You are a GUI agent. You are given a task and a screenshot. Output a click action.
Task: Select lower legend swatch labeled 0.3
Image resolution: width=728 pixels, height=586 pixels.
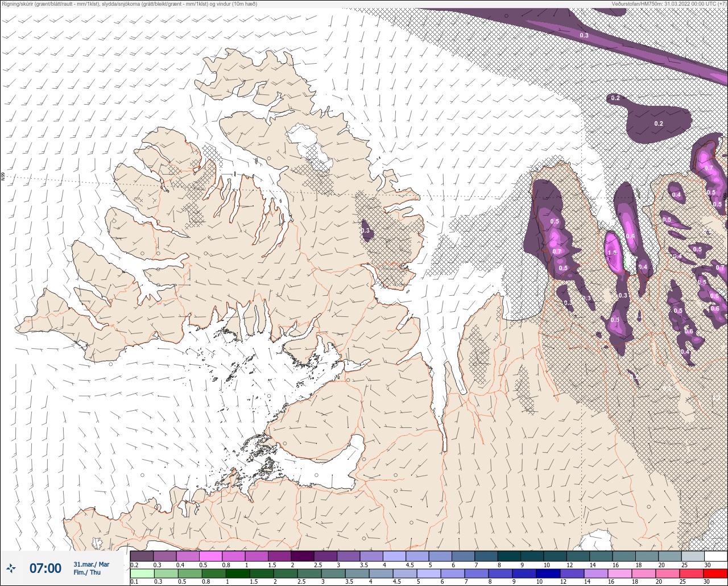tap(166, 573)
